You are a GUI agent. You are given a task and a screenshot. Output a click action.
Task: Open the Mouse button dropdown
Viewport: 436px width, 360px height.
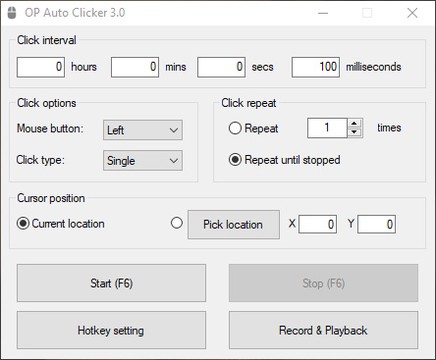click(x=143, y=130)
